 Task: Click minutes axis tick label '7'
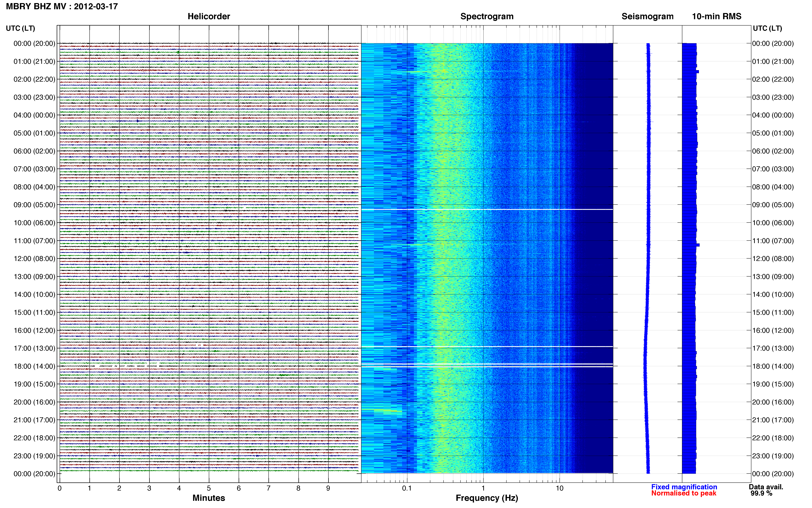click(269, 488)
